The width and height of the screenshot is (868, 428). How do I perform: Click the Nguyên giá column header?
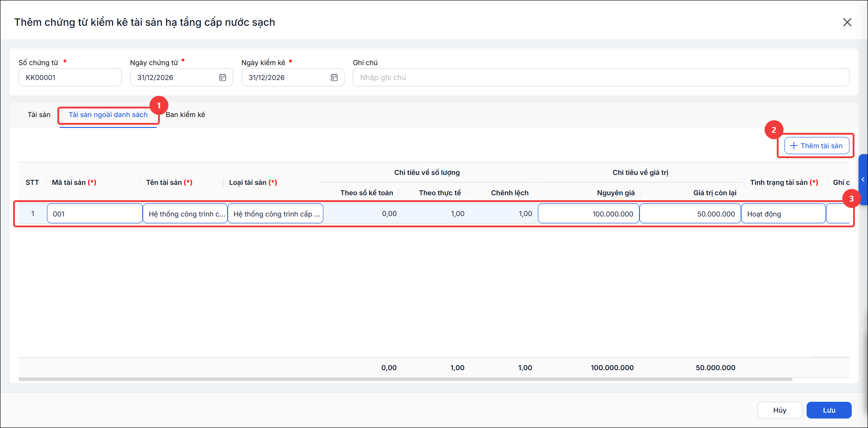pyautogui.click(x=616, y=193)
